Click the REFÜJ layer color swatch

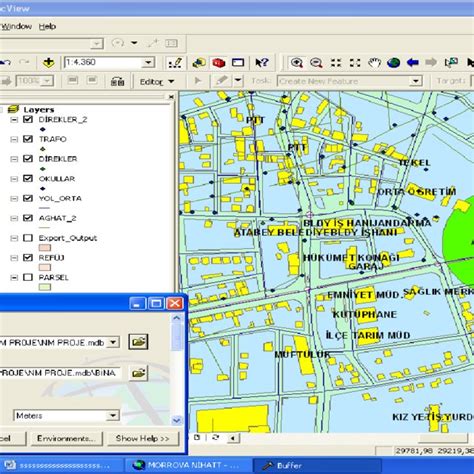pos(45,267)
